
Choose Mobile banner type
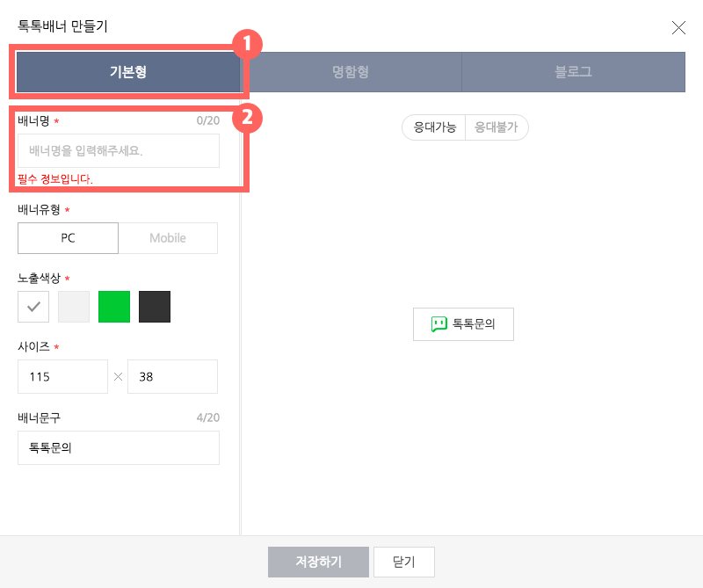click(168, 238)
